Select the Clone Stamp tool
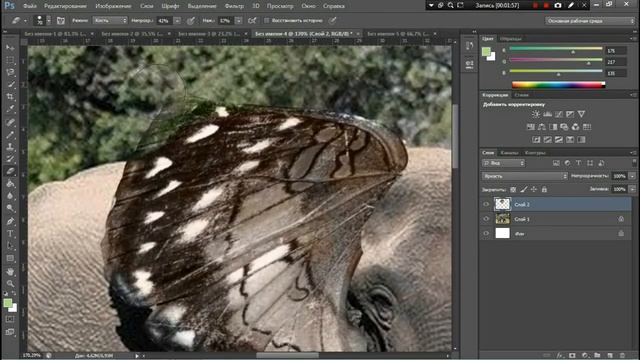 [10, 147]
